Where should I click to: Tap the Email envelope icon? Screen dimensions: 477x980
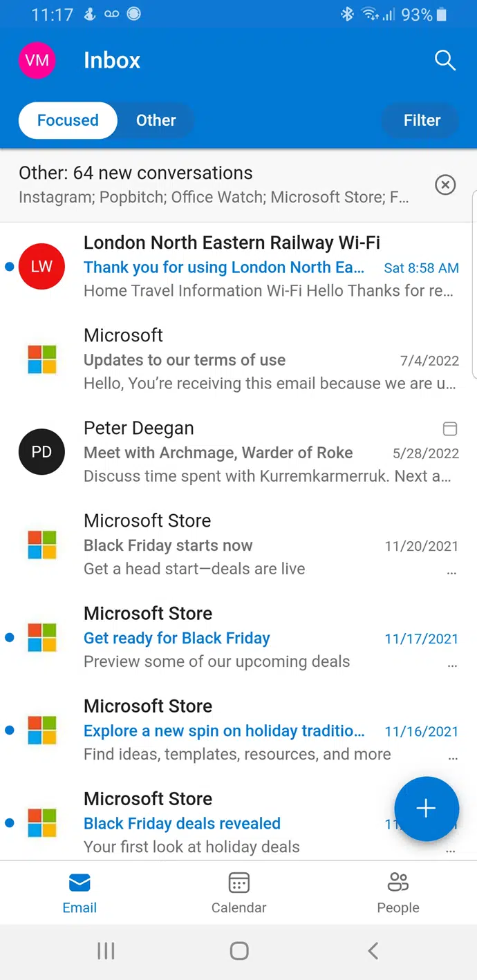click(x=79, y=883)
